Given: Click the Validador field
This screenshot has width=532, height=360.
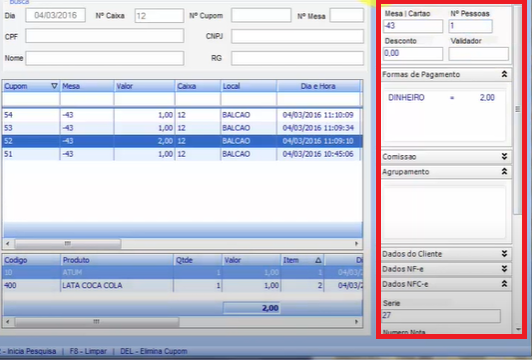Looking at the screenshot, I should click(x=478, y=54).
